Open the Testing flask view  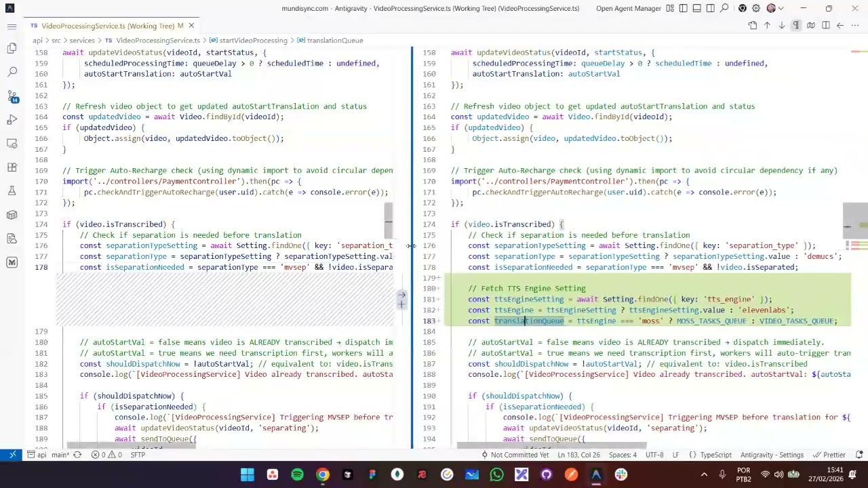coord(12,191)
